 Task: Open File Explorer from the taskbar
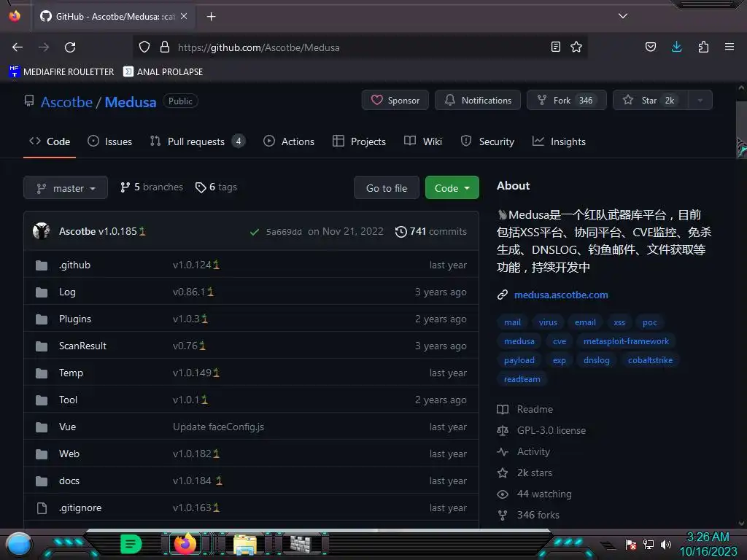click(x=245, y=544)
